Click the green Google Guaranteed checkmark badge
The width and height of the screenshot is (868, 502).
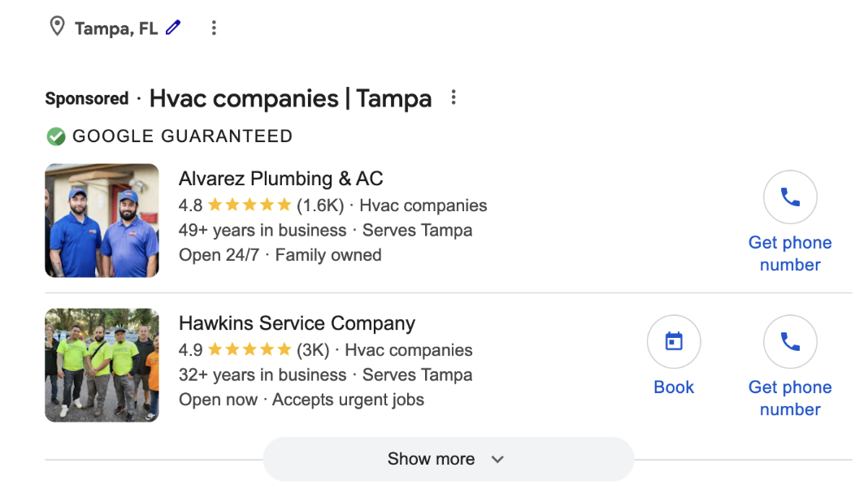pyautogui.click(x=55, y=136)
